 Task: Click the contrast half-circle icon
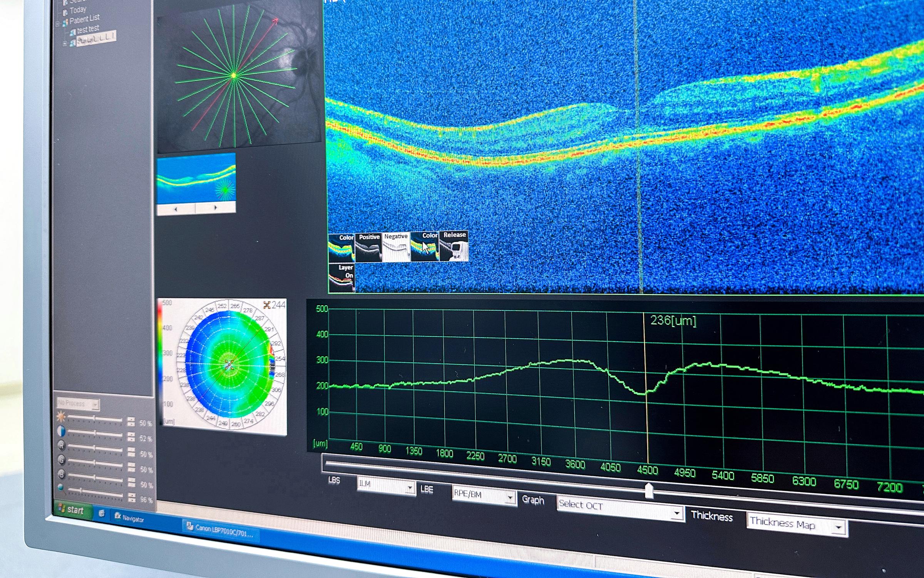click(x=61, y=432)
